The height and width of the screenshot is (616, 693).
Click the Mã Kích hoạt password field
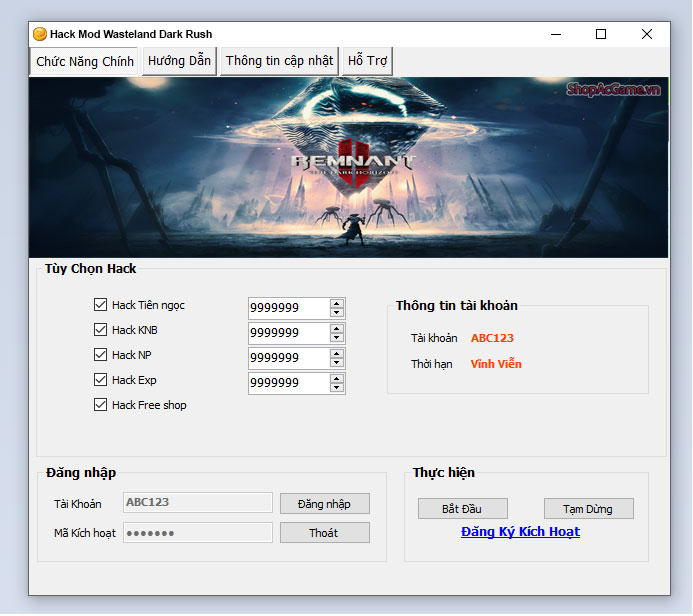pos(198,533)
